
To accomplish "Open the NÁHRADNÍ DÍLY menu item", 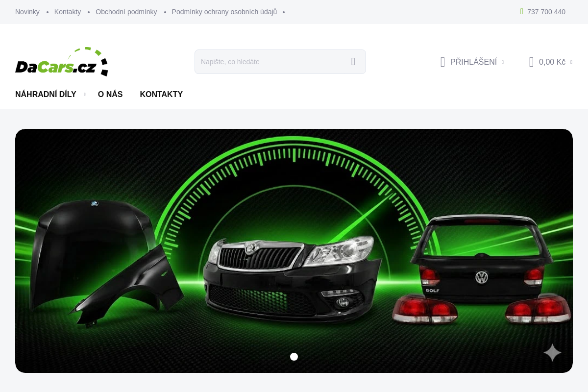I will 46,94.
